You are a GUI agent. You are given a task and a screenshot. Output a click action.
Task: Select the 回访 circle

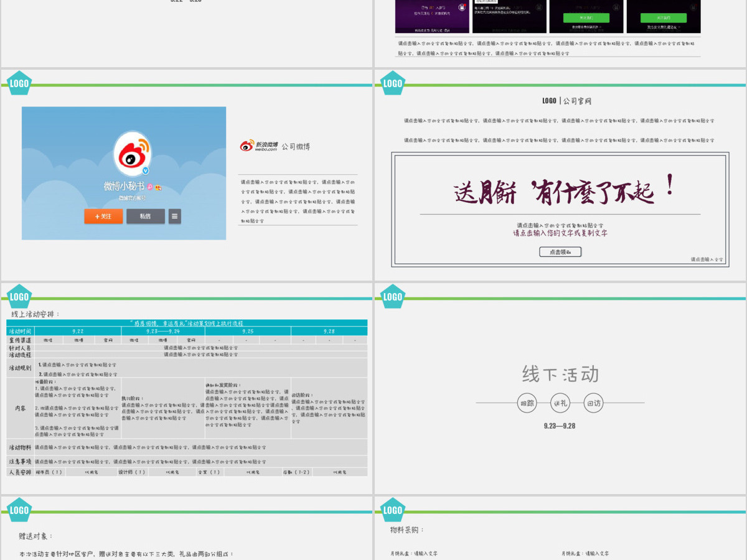point(594,403)
